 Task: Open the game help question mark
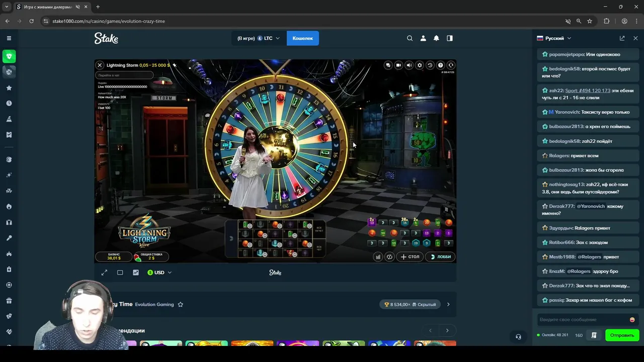coord(440,65)
